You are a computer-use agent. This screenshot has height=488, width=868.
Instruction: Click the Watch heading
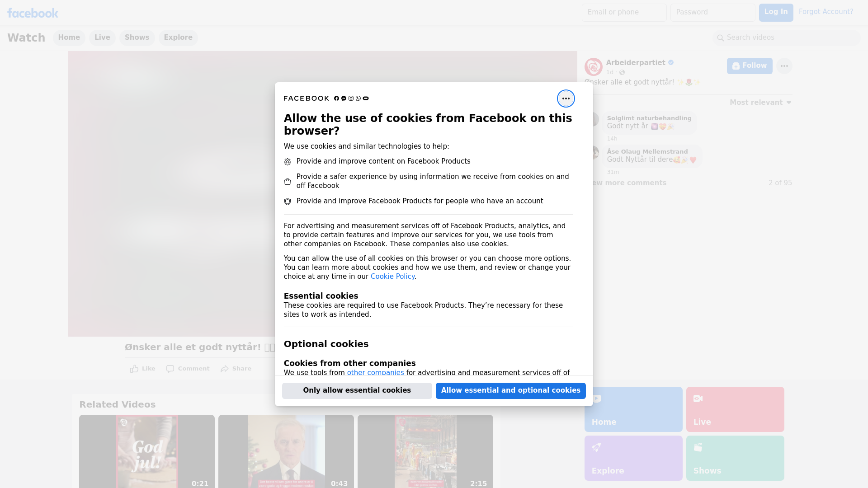(x=26, y=38)
